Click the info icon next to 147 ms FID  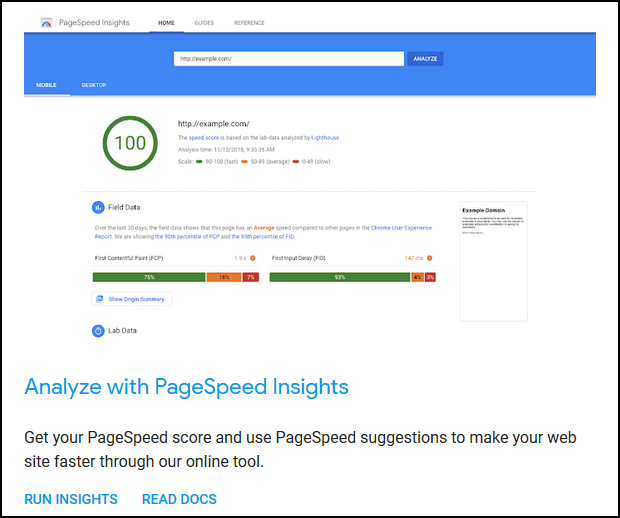click(429, 258)
